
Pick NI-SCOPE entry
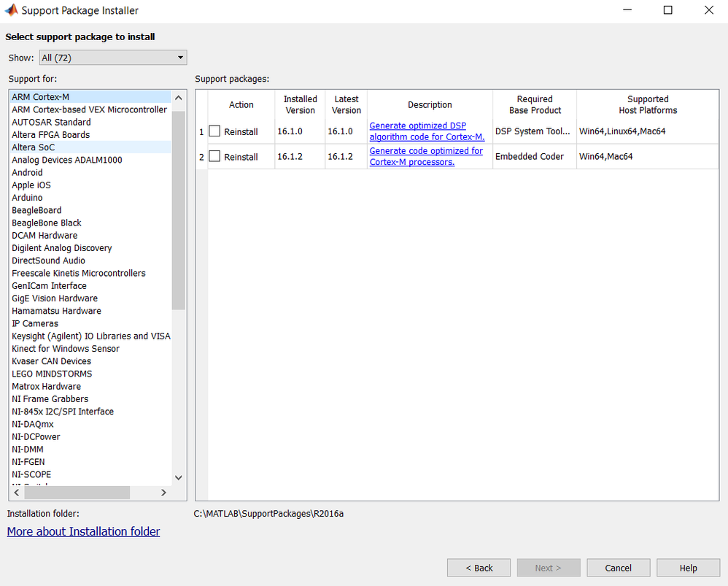coord(90,474)
